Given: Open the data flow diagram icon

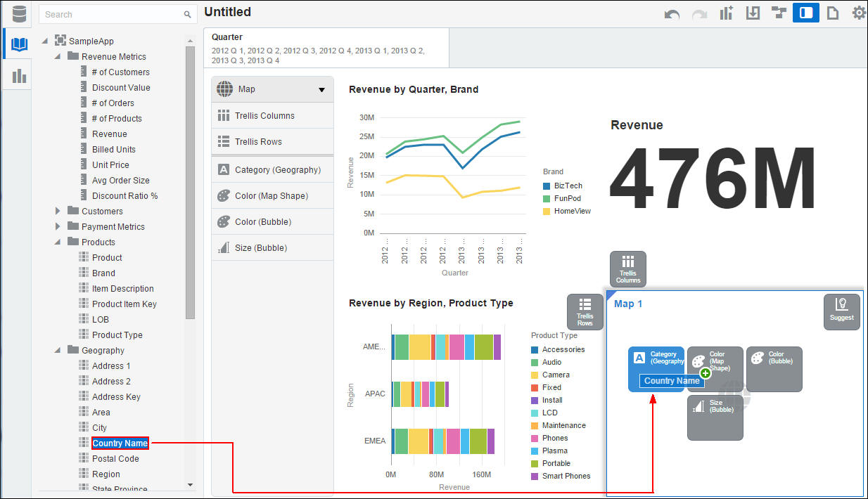Looking at the screenshot, I should 779,13.
